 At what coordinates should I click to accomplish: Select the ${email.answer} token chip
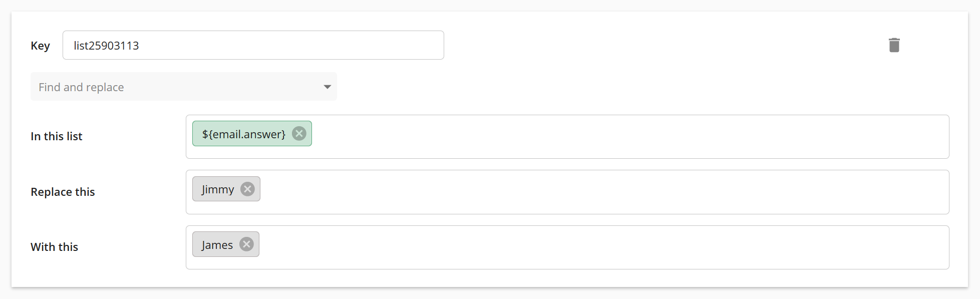tap(243, 133)
